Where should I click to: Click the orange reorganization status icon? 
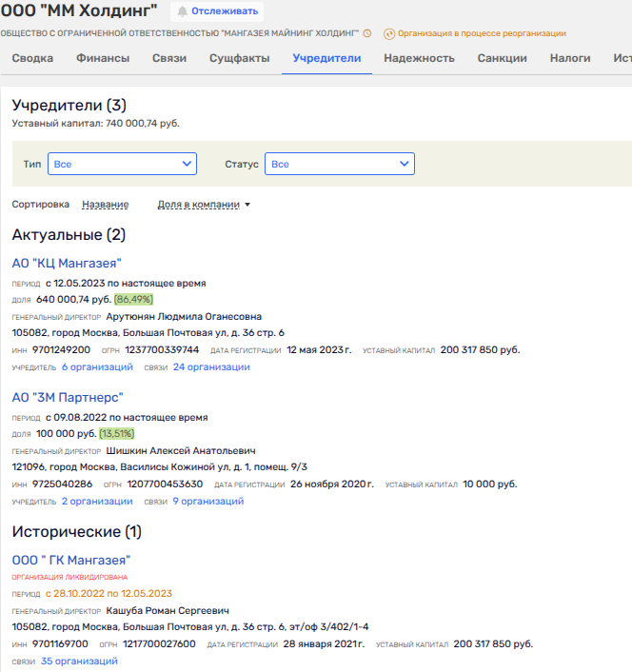click(x=388, y=33)
